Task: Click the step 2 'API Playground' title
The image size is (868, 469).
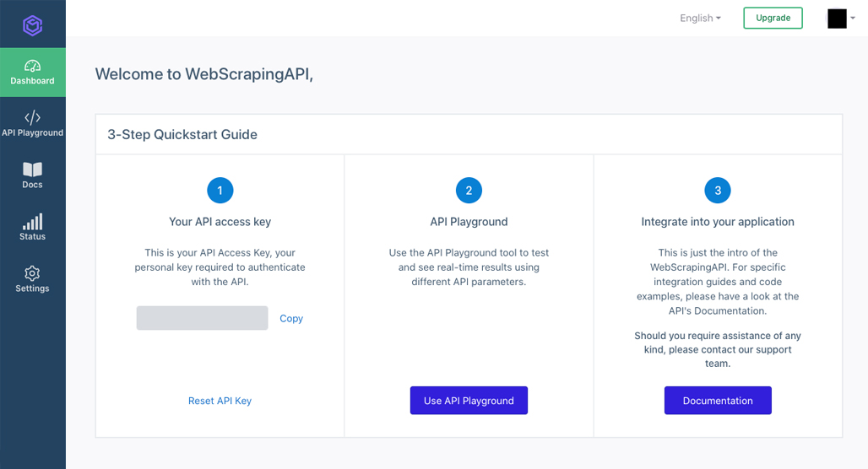Action: pos(469,222)
